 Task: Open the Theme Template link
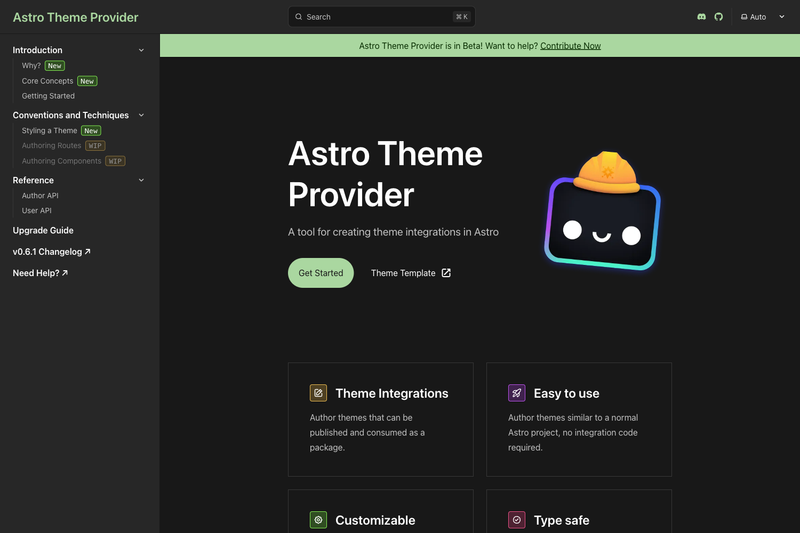point(411,273)
